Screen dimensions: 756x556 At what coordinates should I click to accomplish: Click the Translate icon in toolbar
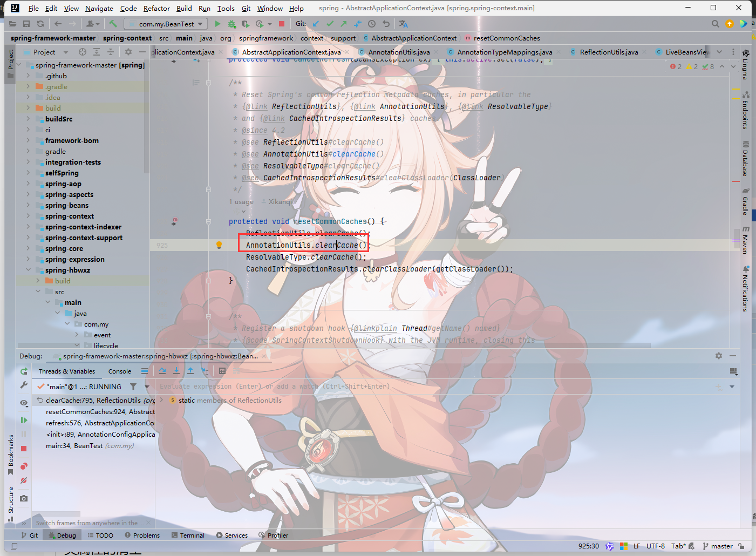click(403, 24)
